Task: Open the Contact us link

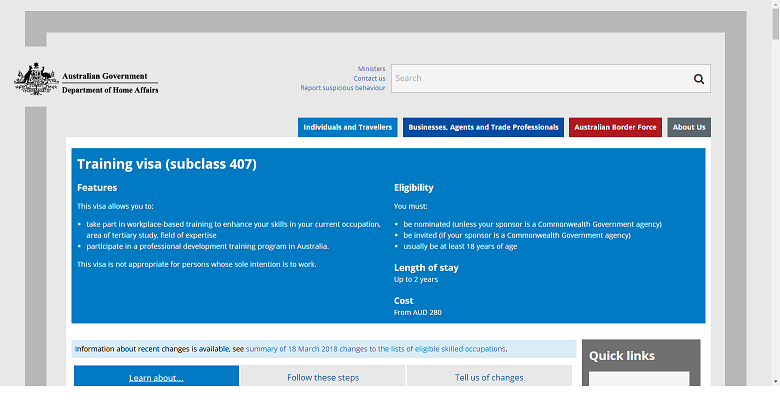Action: coord(369,78)
